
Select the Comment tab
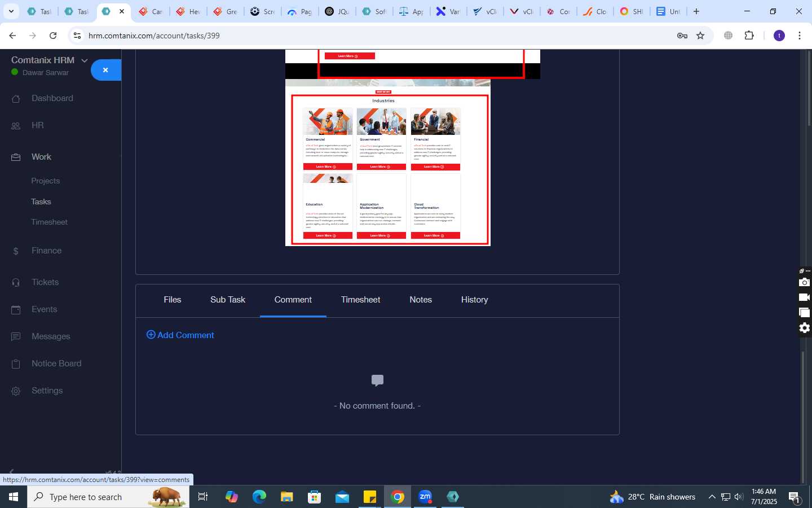(293, 300)
